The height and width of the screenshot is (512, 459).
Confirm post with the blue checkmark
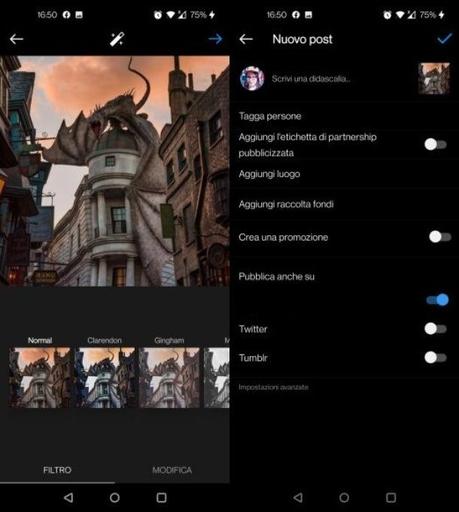(444, 39)
